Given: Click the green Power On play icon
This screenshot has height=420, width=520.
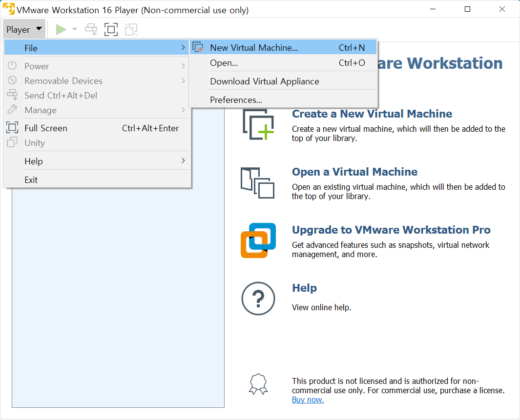Looking at the screenshot, I should [61, 29].
